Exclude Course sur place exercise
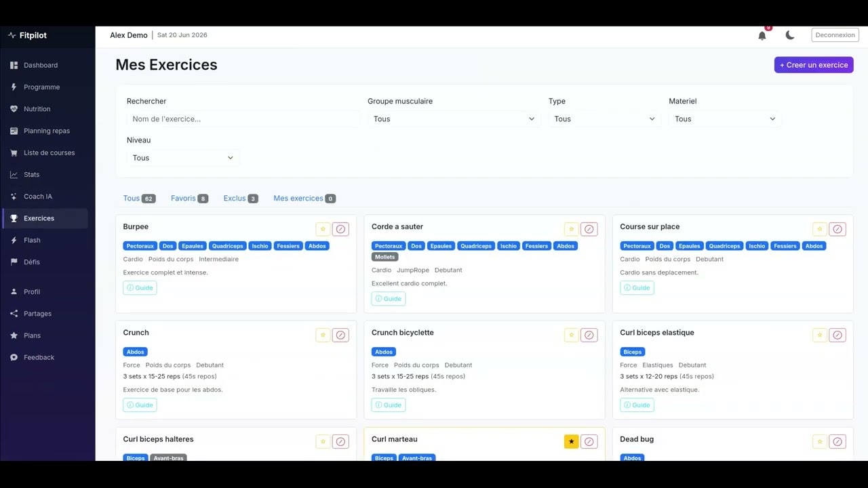Viewport: 868px width, 488px height. (837, 229)
